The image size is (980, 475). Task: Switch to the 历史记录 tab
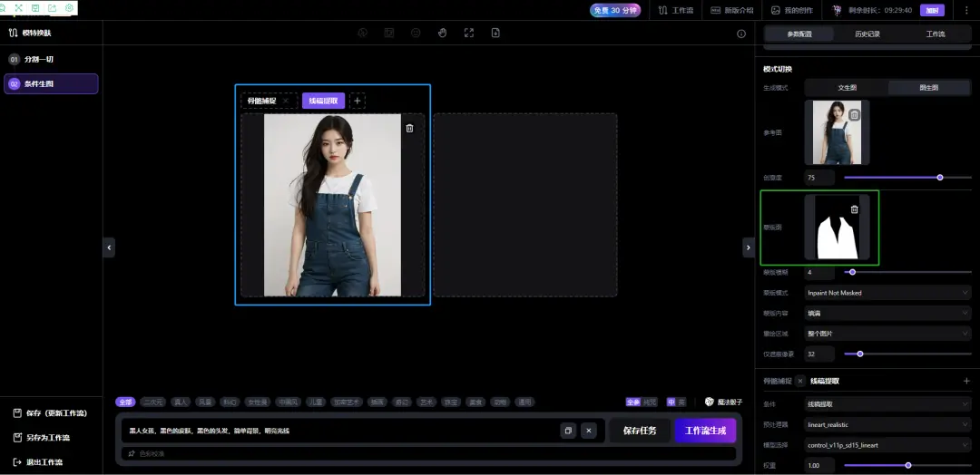[867, 34]
